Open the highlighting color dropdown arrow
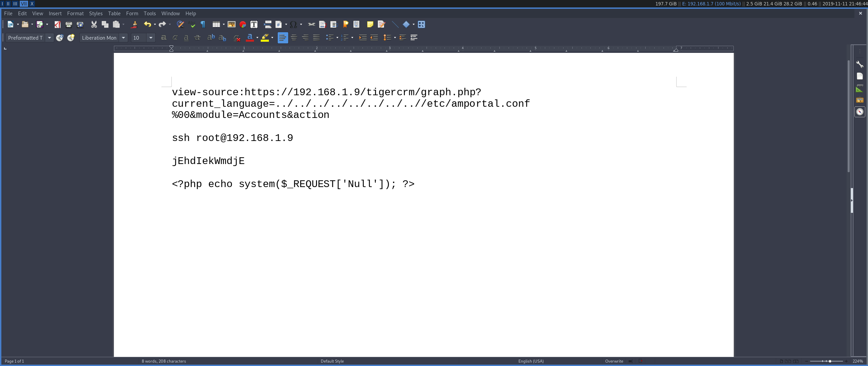This screenshot has width=868, height=366. pos(272,38)
